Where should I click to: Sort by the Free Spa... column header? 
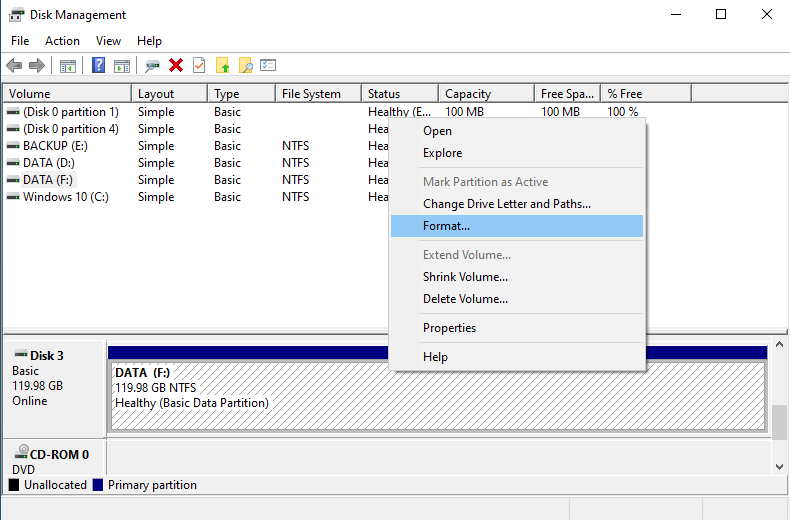[x=568, y=94]
